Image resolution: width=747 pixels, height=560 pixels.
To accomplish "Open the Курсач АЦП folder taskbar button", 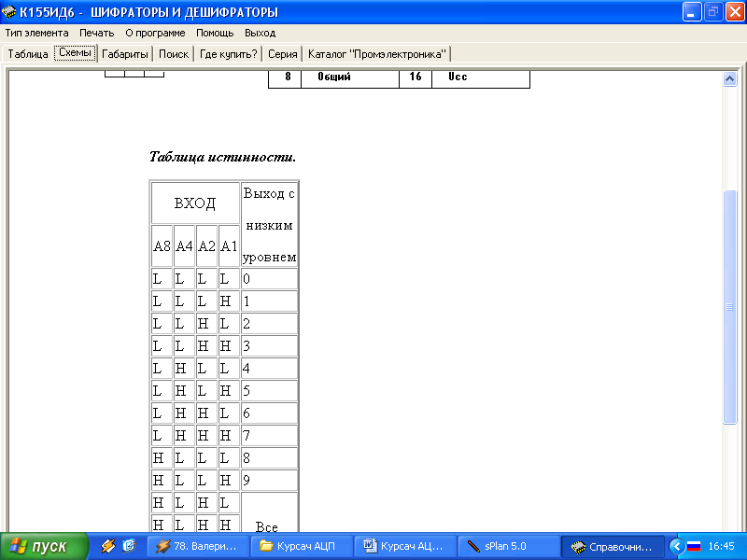I will pos(302,546).
